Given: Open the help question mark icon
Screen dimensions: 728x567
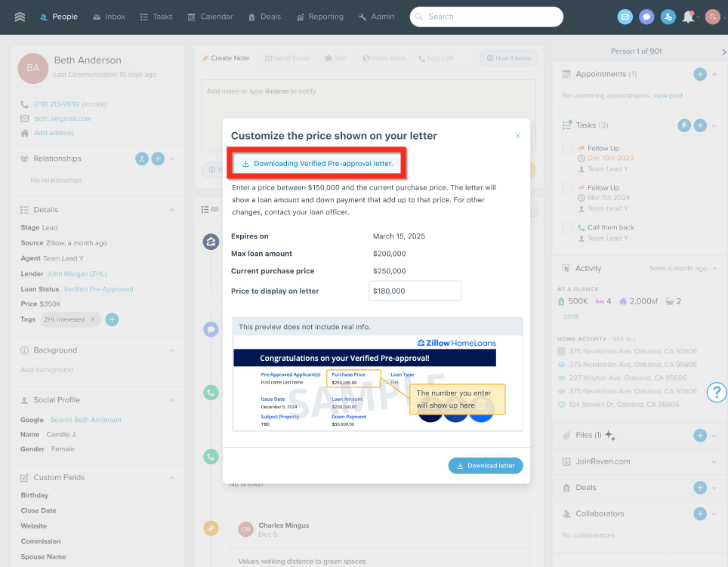Looking at the screenshot, I should [717, 392].
